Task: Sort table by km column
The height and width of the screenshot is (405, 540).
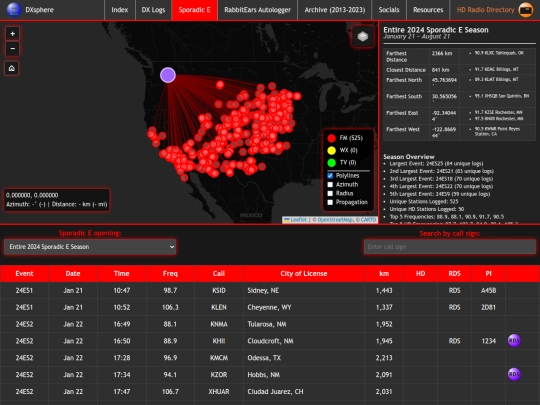Action: tap(384, 273)
